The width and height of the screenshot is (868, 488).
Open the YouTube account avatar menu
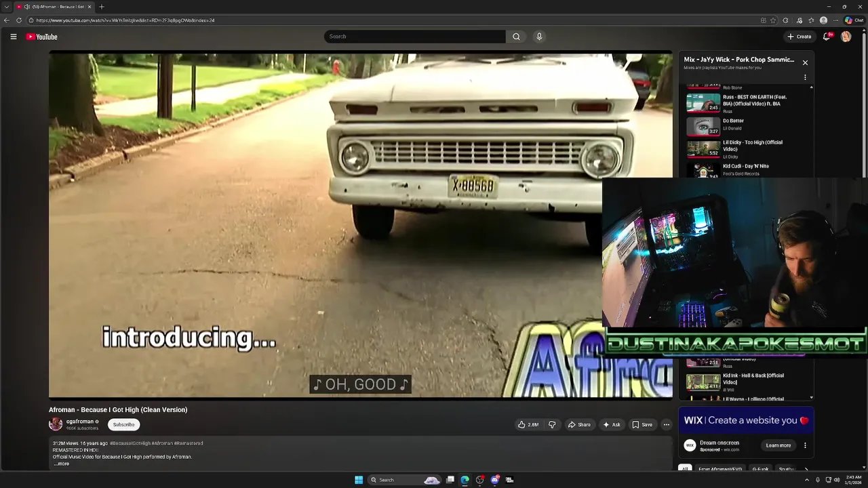pos(846,37)
